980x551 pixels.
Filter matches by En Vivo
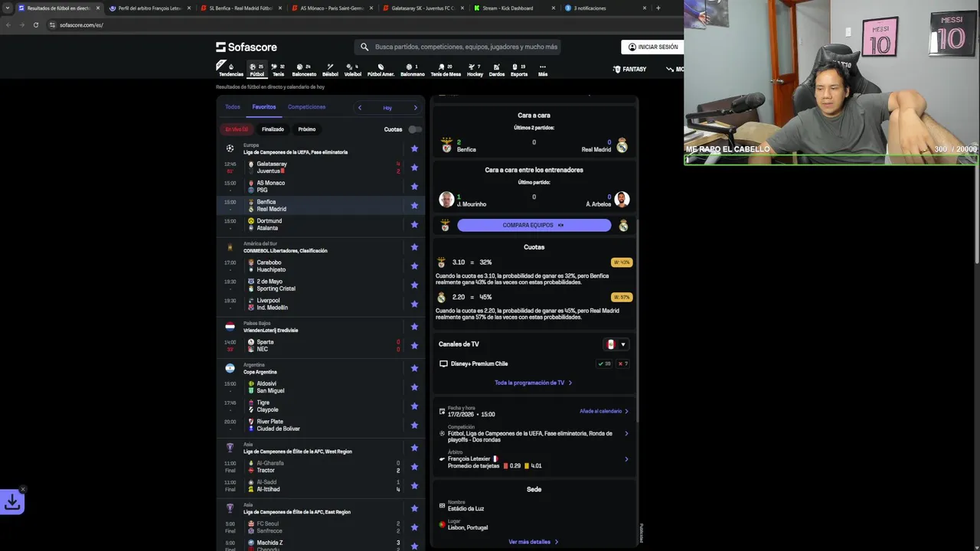(x=237, y=129)
